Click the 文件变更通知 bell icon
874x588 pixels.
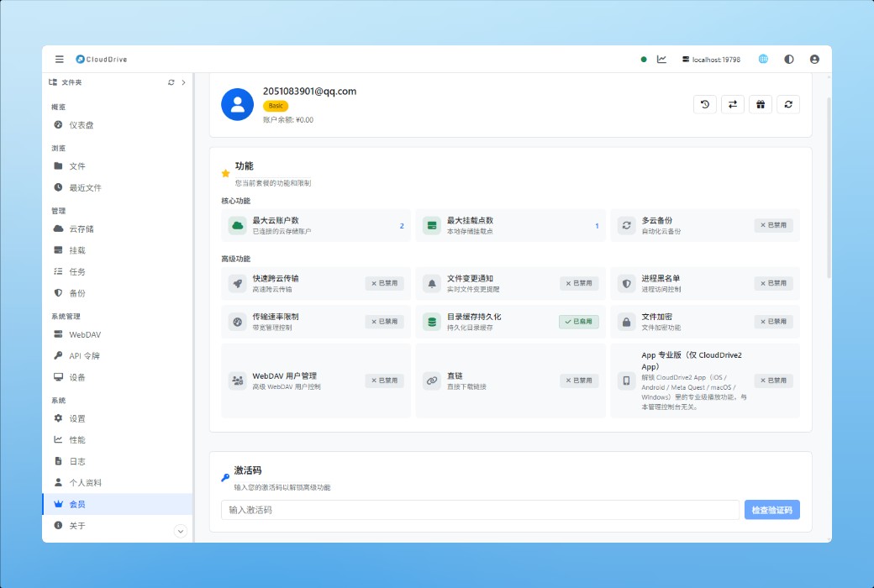coord(431,283)
